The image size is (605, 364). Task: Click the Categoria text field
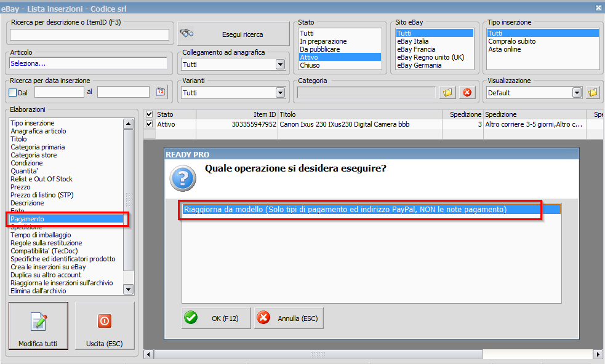(366, 93)
